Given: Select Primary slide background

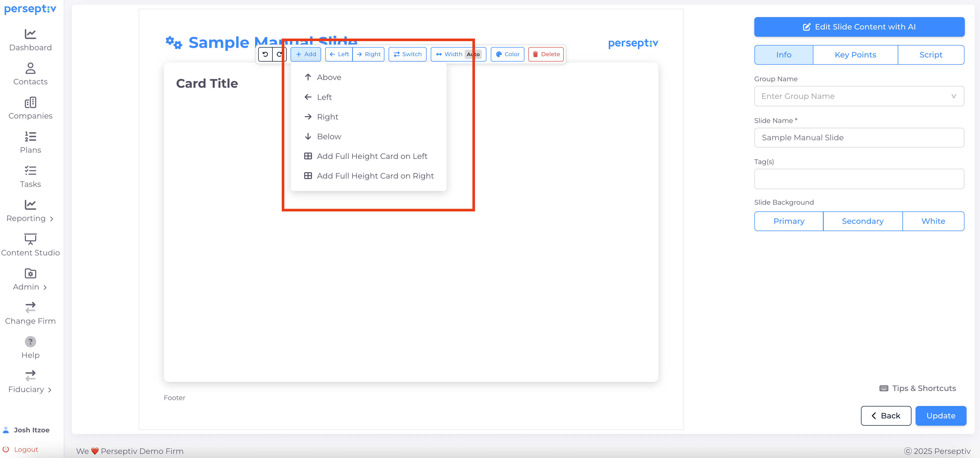Looking at the screenshot, I should 789,221.
